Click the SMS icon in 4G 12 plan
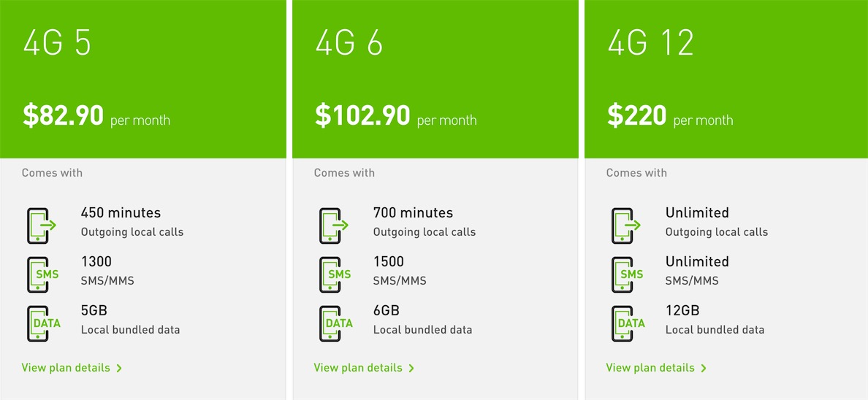This screenshot has height=400, width=868. coord(625,274)
